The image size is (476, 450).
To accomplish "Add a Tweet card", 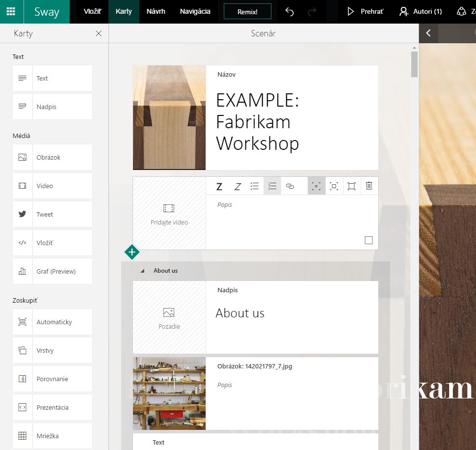I will 53,214.
